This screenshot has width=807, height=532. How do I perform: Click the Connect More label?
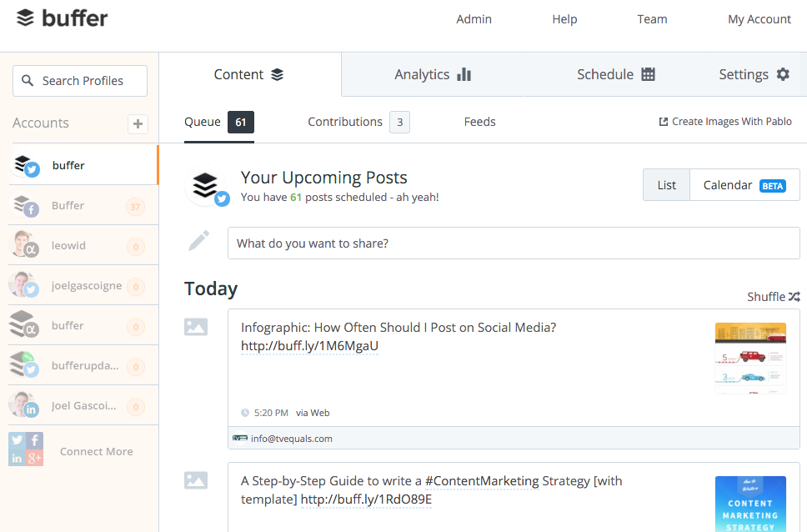96,451
